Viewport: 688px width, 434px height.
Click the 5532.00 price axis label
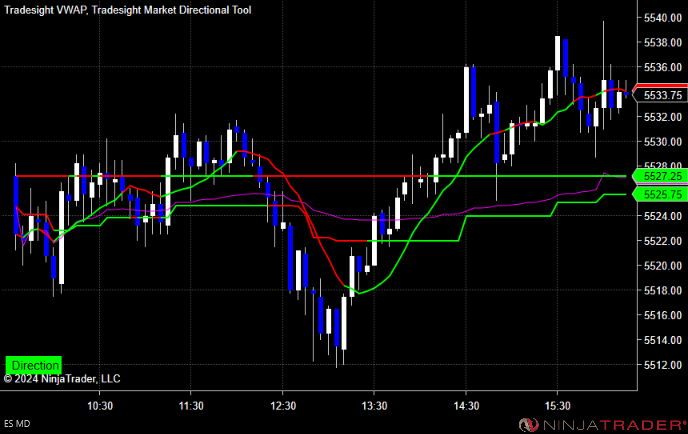click(663, 117)
